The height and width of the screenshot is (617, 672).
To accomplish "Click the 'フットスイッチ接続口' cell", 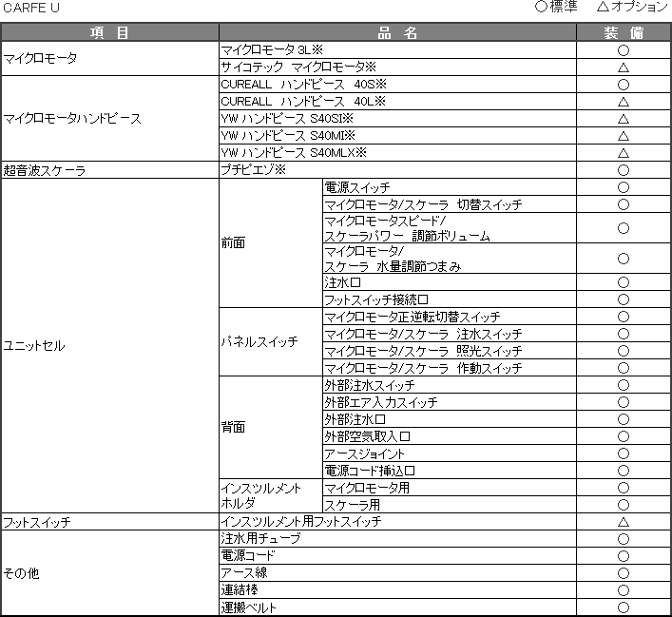I will [x=450, y=299].
